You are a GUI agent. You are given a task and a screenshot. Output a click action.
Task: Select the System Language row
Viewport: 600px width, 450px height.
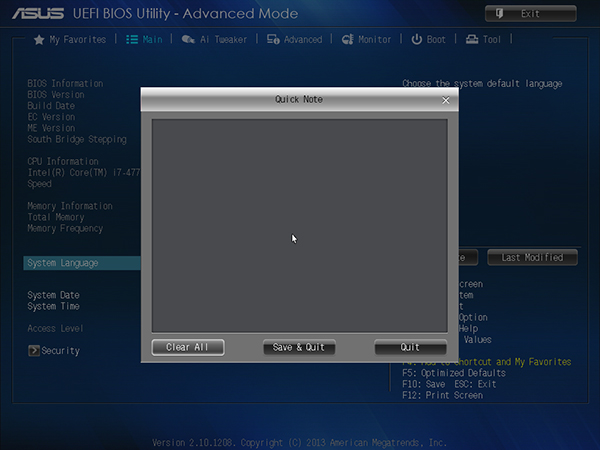click(x=82, y=263)
